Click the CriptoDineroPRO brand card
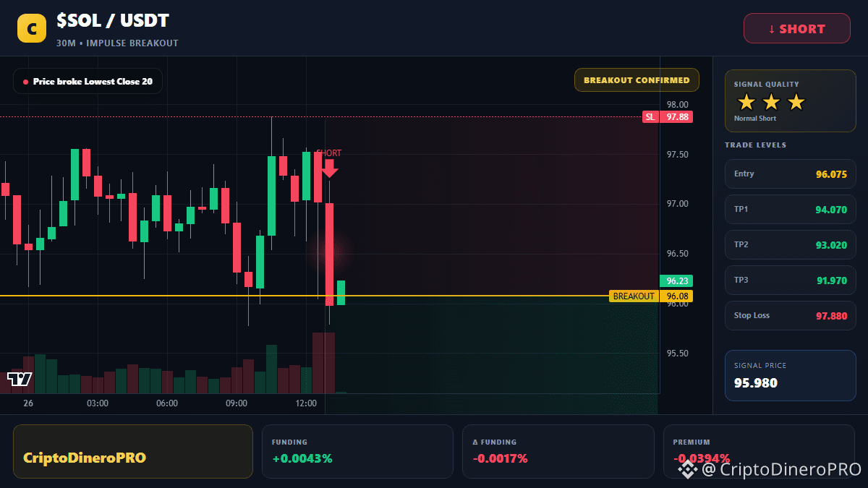 tap(133, 451)
